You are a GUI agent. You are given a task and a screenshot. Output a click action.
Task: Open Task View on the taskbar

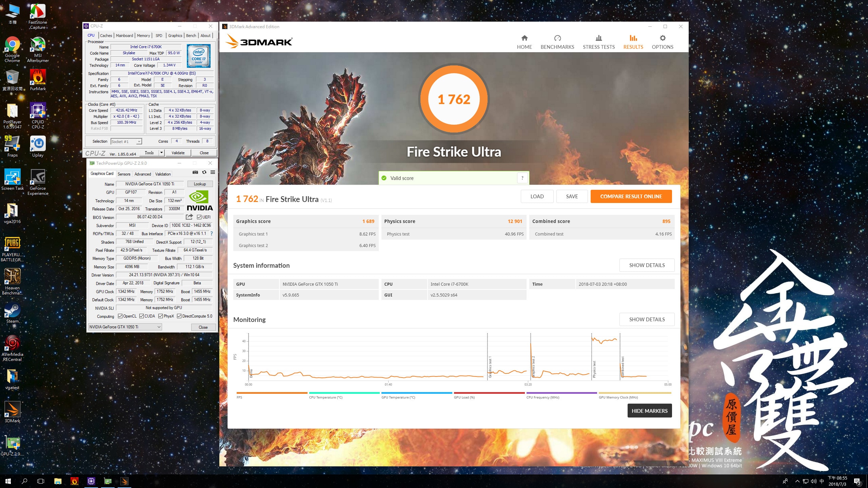pyautogui.click(x=41, y=481)
